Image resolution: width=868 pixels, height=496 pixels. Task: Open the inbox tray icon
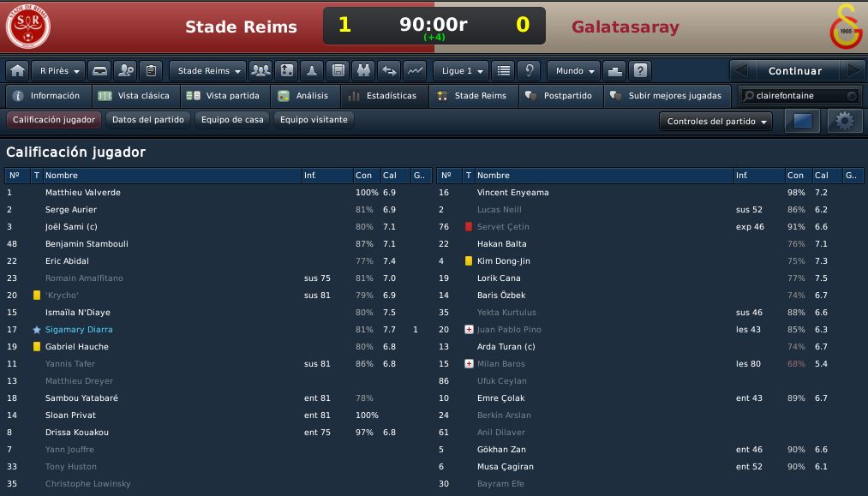pyautogui.click(x=99, y=71)
